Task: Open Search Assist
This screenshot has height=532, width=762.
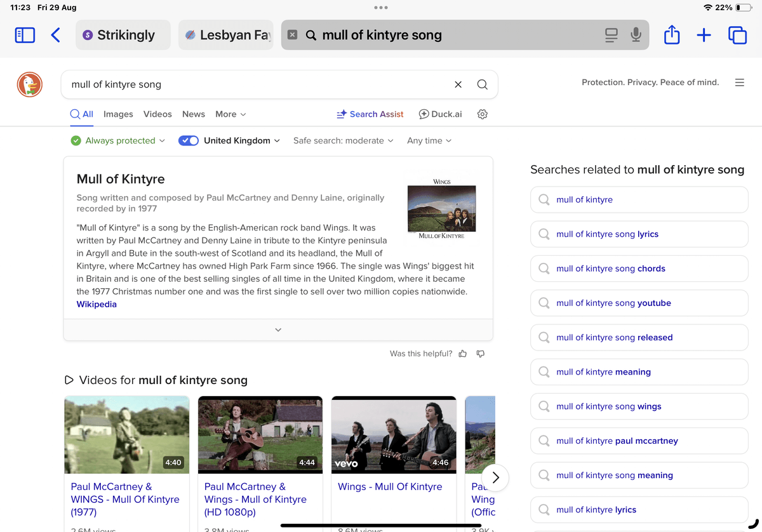Action: [x=370, y=114]
